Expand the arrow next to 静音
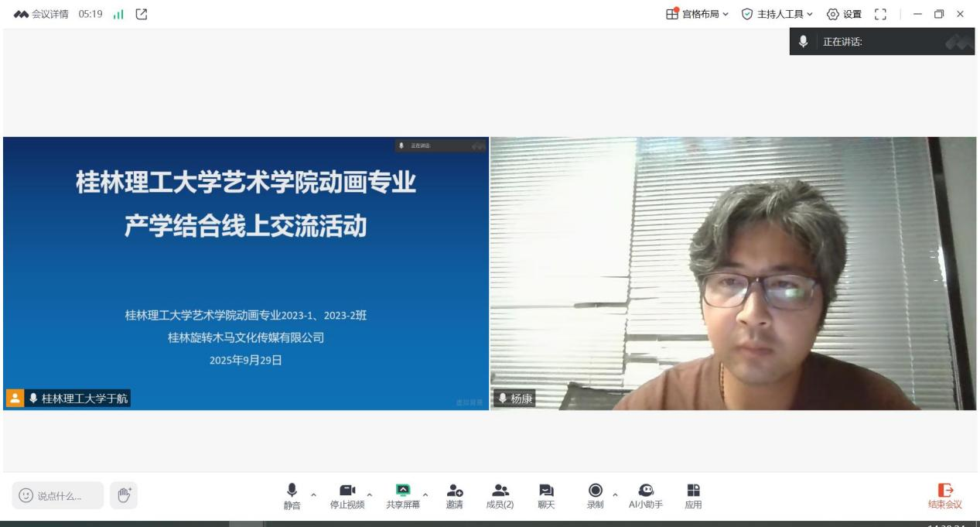The image size is (980, 527). (x=313, y=494)
